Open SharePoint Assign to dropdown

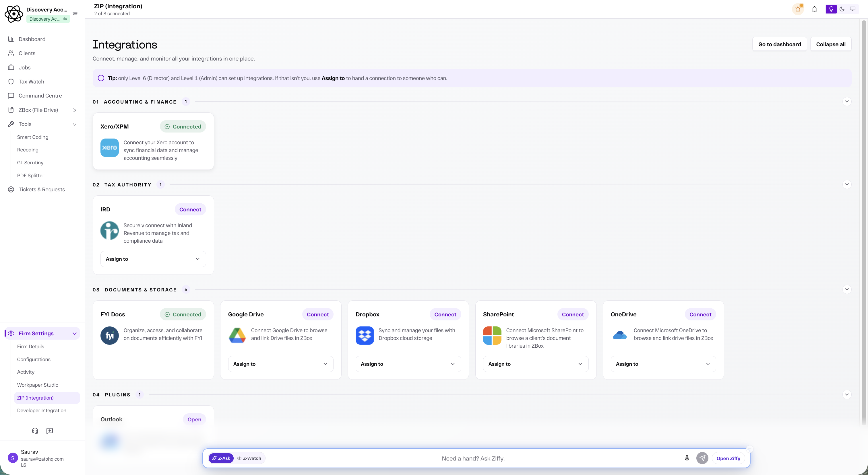pos(536,364)
